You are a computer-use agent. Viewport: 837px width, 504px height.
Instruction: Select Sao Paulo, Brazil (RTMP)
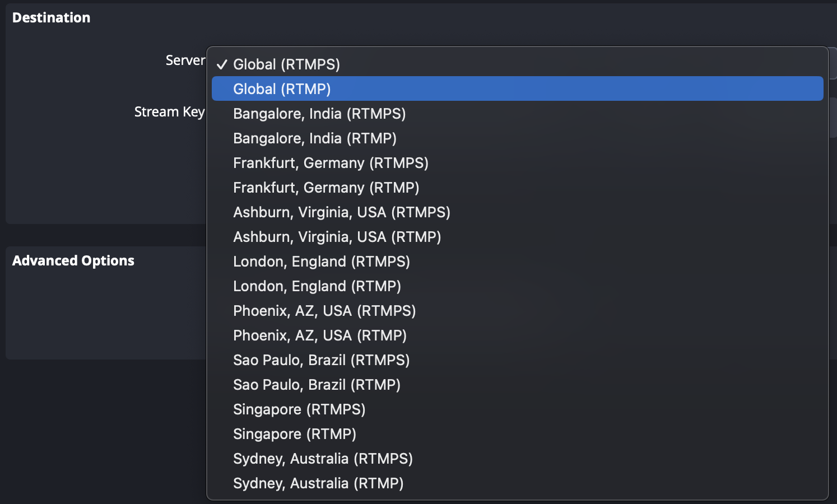point(317,385)
